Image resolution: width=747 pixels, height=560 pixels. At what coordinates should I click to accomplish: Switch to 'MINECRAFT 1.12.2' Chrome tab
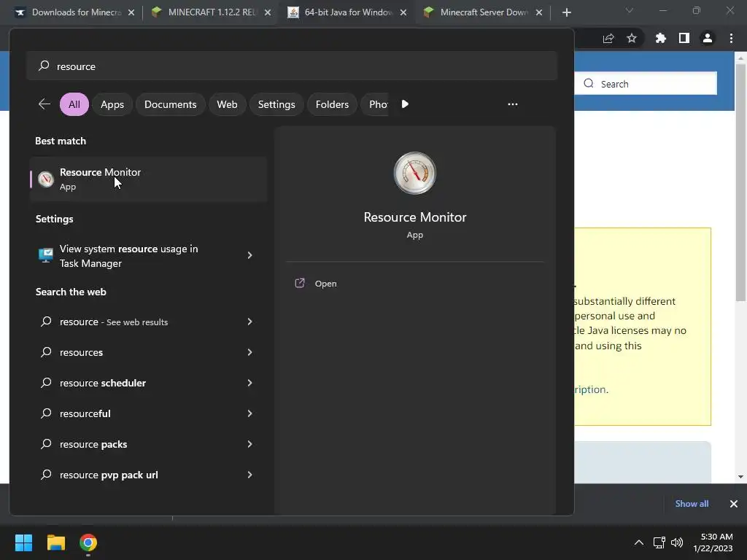(x=209, y=12)
